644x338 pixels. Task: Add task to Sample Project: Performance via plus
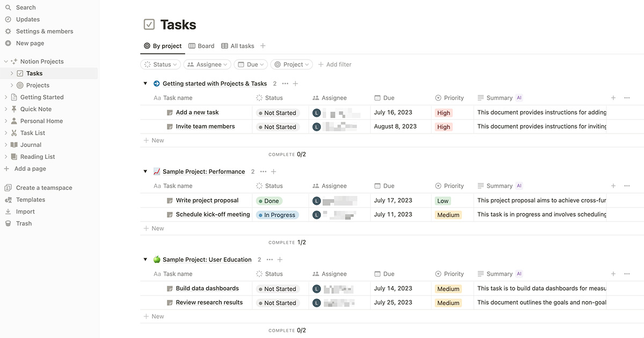point(274,172)
